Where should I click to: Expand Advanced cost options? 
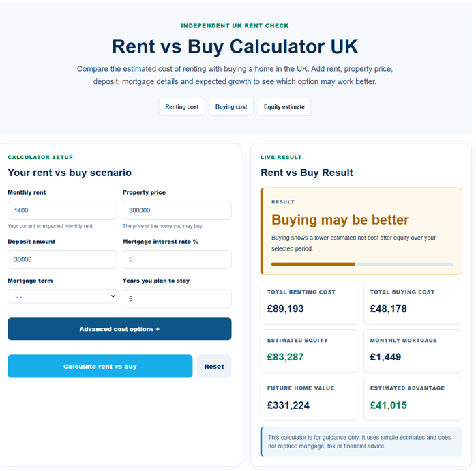pos(119,329)
